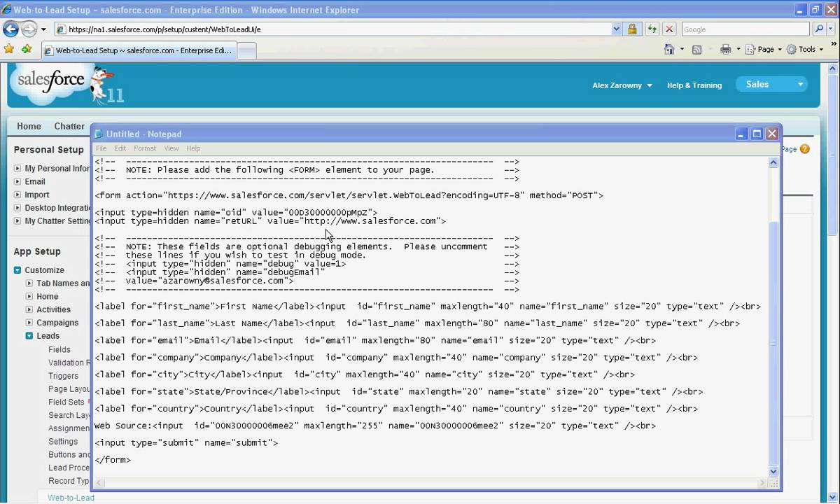
Task: Open Notepad View menu
Action: click(x=171, y=148)
